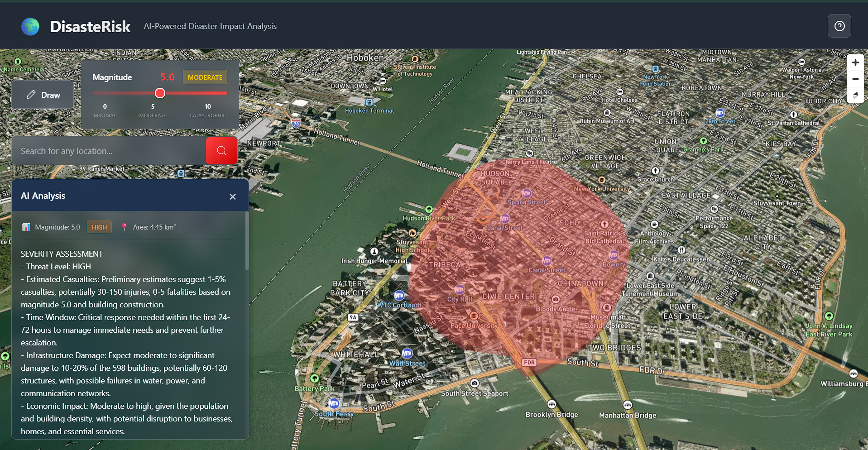The height and width of the screenshot is (450, 868).
Task: Click the Magnitude chart icon in analysis
Action: pyautogui.click(x=26, y=227)
